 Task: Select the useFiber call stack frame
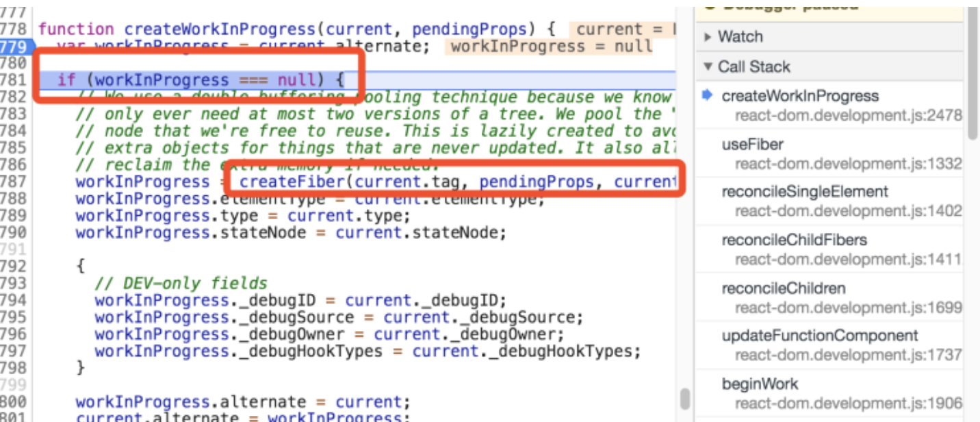pyautogui.click(x=752, y=145)
